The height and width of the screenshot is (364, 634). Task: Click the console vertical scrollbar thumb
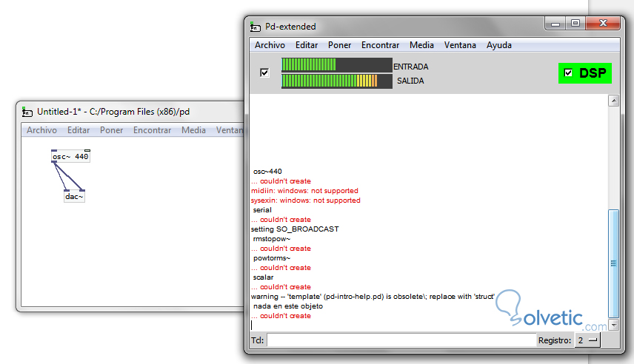pyautogui.click(x=613, y=264)
